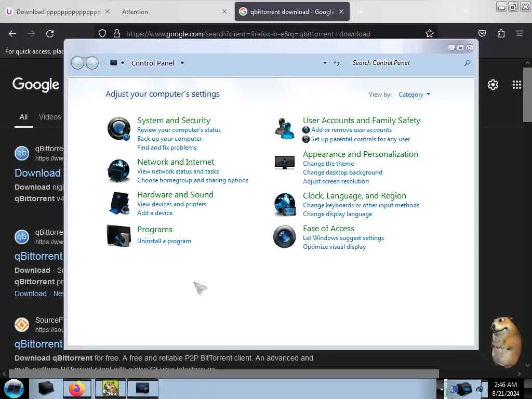Go back in Firefox browser
The image size is (532, 399).
[12, 34]
